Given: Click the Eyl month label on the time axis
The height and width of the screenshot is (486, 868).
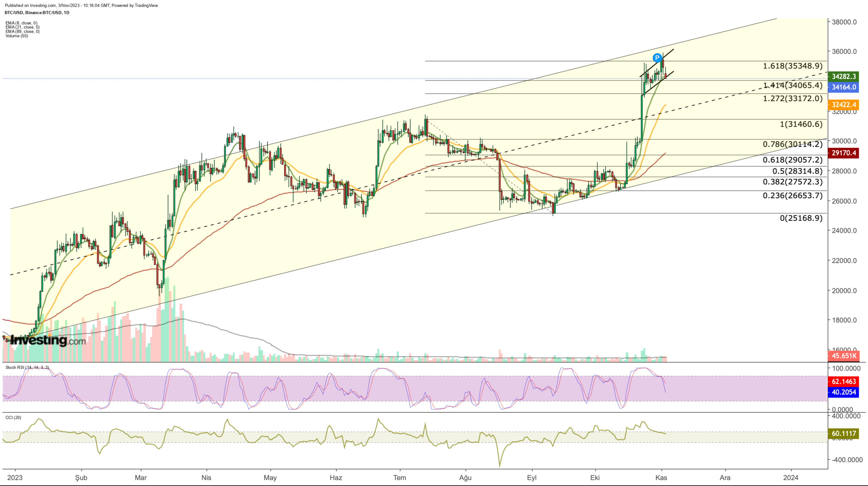Looking at the screenshot, I should pyautogui.click(x=532, y=478).
